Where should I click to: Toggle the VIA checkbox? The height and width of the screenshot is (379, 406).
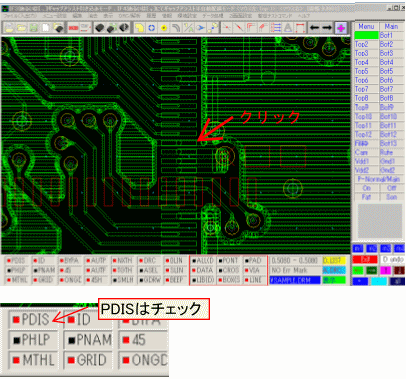tap(253, 270)
